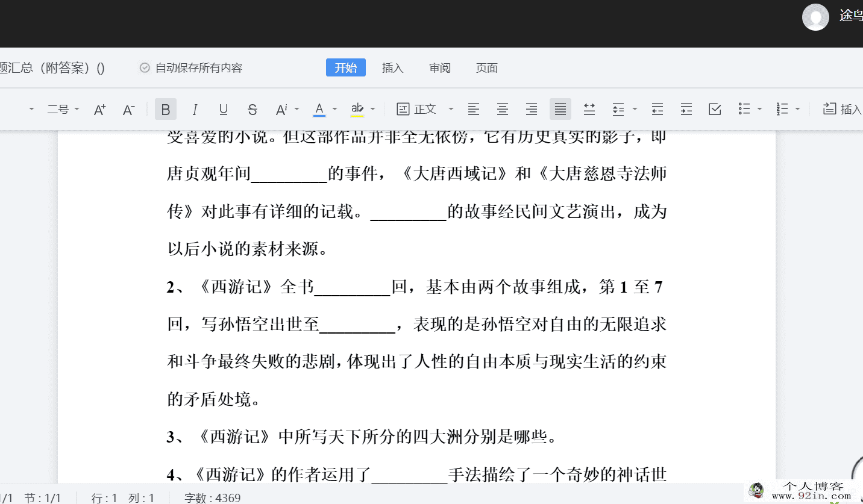The height and width of the screenshot is (504, 863).
Task: Apply blue font color
Action: coord(319,109)
